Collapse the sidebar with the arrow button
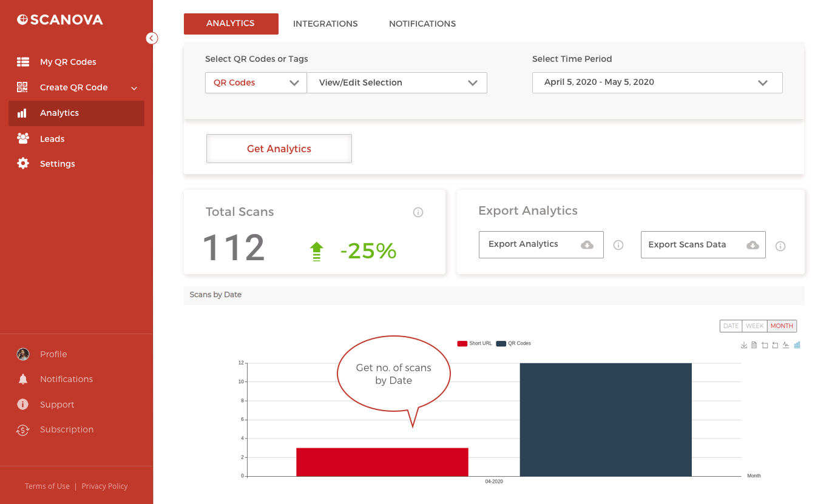This screenshot has width=829, height=504. 152,38
